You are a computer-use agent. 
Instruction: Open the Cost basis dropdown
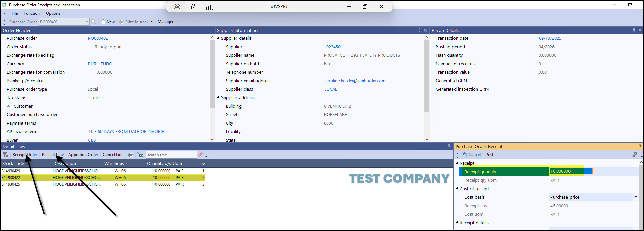click(635, 197)
